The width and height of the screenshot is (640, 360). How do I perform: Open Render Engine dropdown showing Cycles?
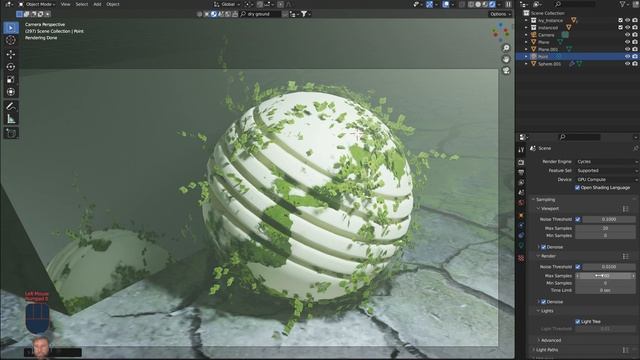[607, 162]
